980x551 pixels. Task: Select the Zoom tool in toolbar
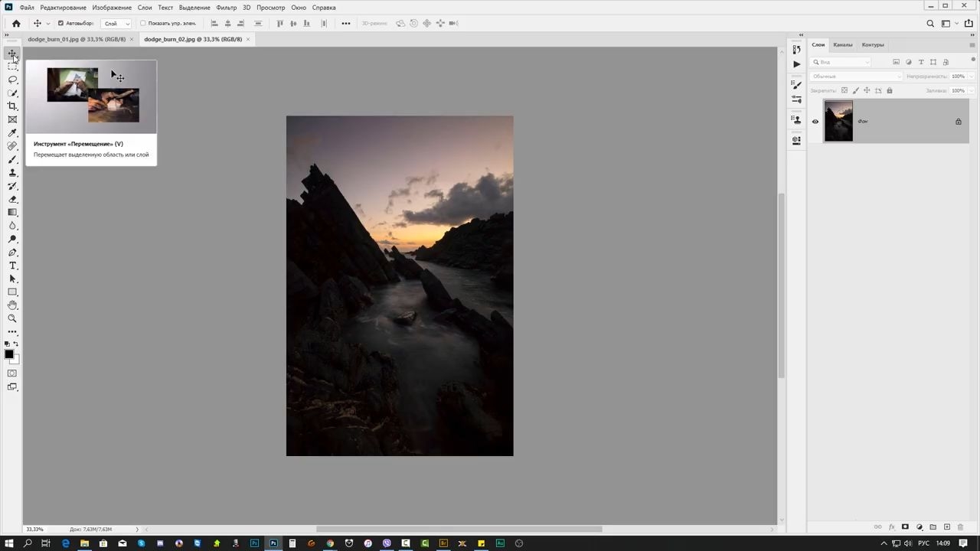point(12,318)
